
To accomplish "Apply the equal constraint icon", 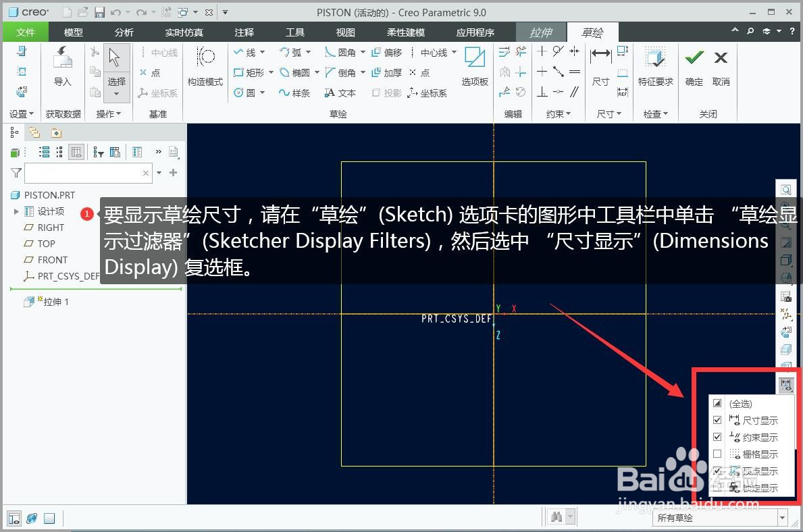I will tap(575, 72).
